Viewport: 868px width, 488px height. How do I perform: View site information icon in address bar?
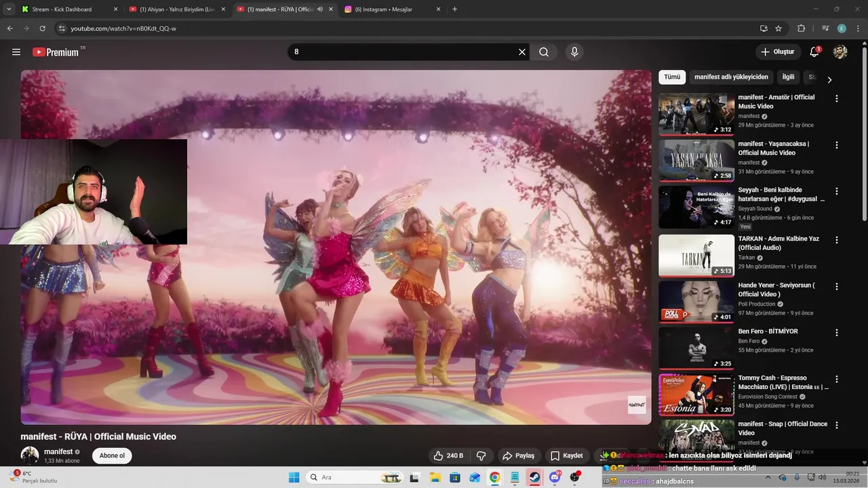(62, 28)
